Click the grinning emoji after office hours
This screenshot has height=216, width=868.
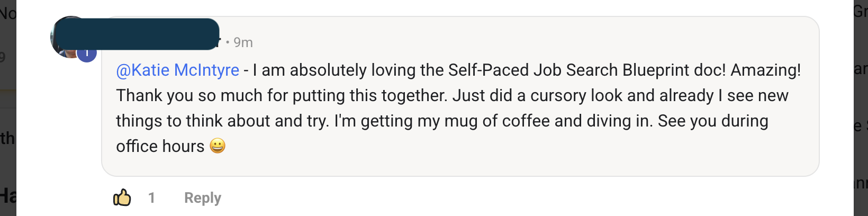pos(218,146)
